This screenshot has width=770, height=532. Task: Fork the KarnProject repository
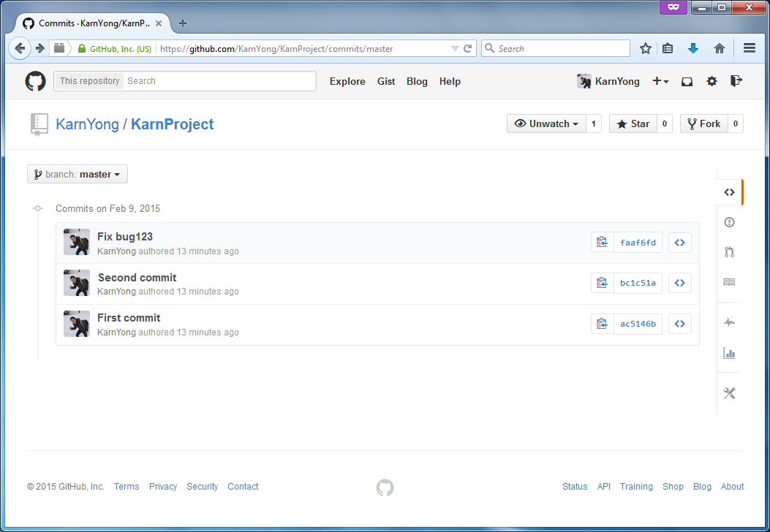703,124
